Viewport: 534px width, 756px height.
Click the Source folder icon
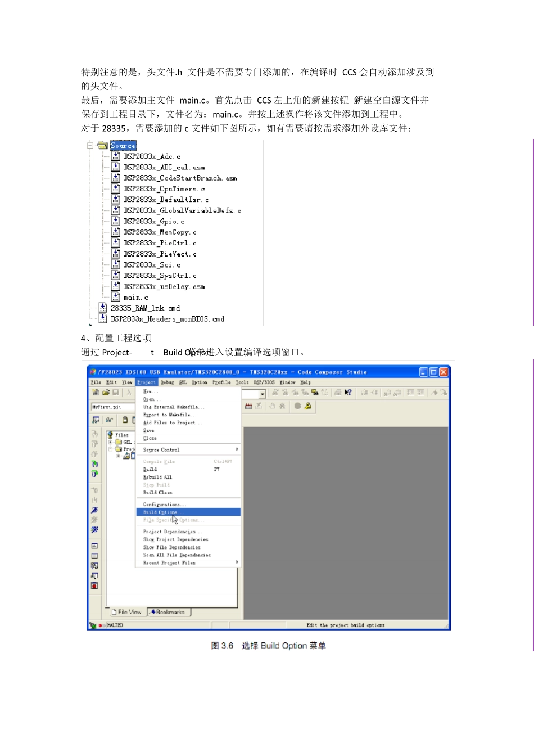coord(102,145)
